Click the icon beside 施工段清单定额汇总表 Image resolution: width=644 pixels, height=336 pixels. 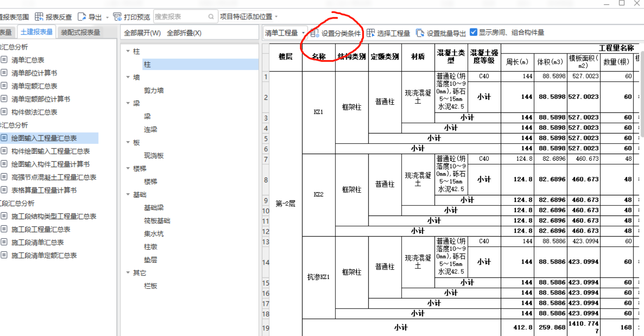tap(4, 255)
